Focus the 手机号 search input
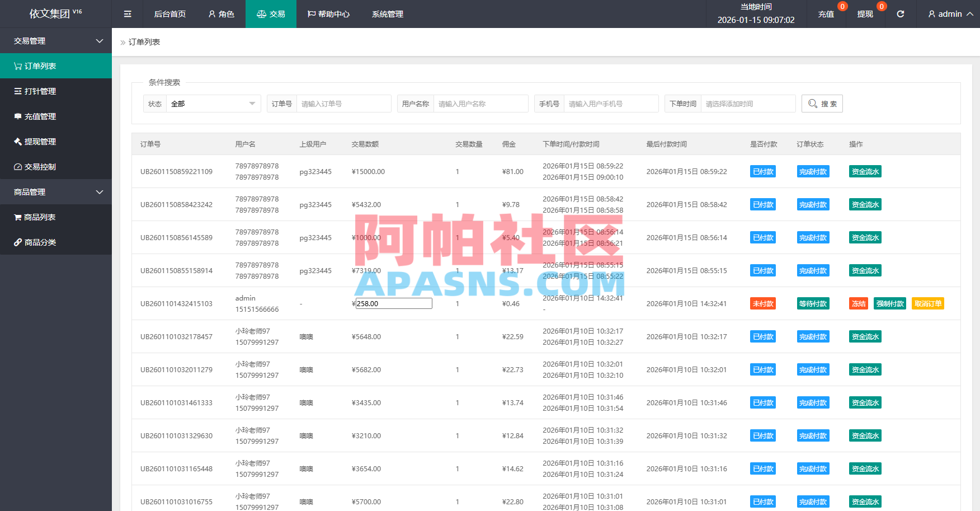Screen dimensions: 980x511 point(611,104)
